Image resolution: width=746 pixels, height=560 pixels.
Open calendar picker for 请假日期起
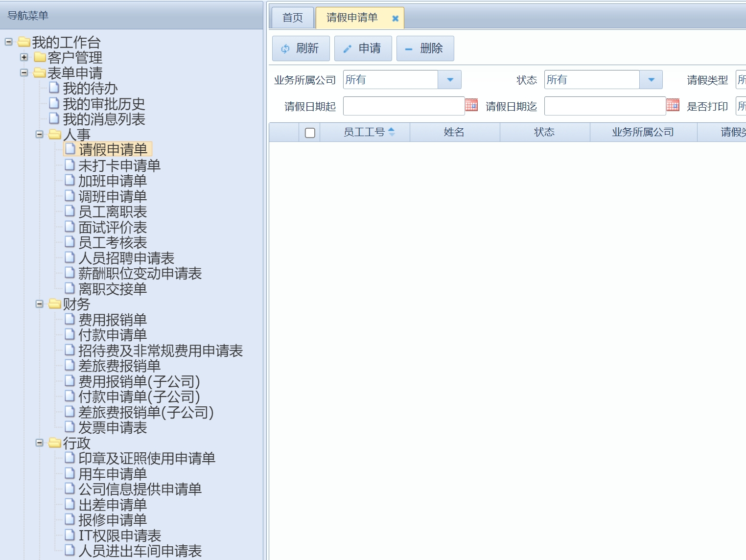[x=471, y=105]
